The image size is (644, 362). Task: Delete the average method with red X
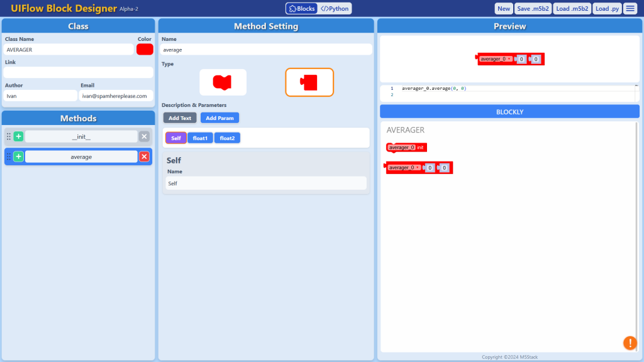coord(144,156)
